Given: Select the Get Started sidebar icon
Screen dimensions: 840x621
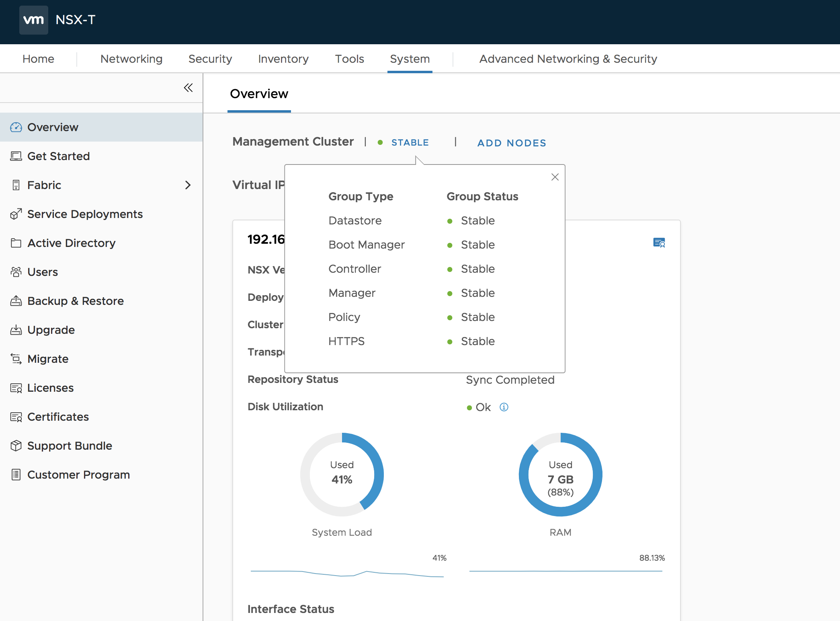Looking at the screenshot, I should coord(16,156).
